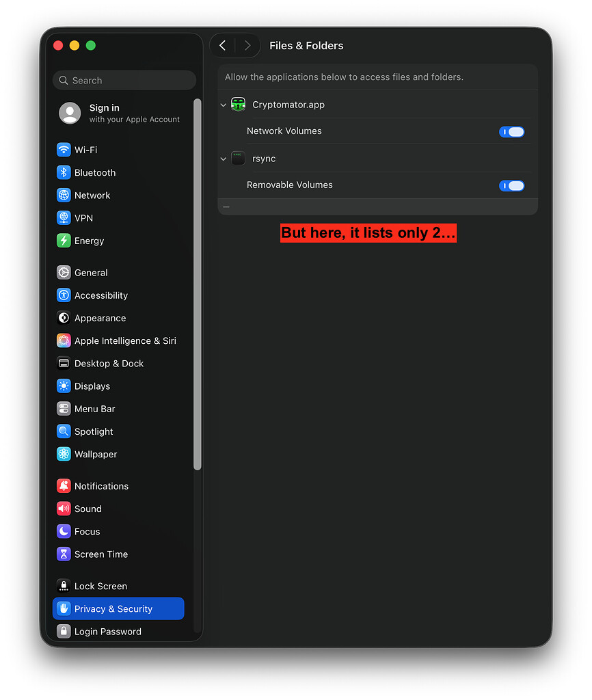Click the VPN sidebar icon

[64, 218]
